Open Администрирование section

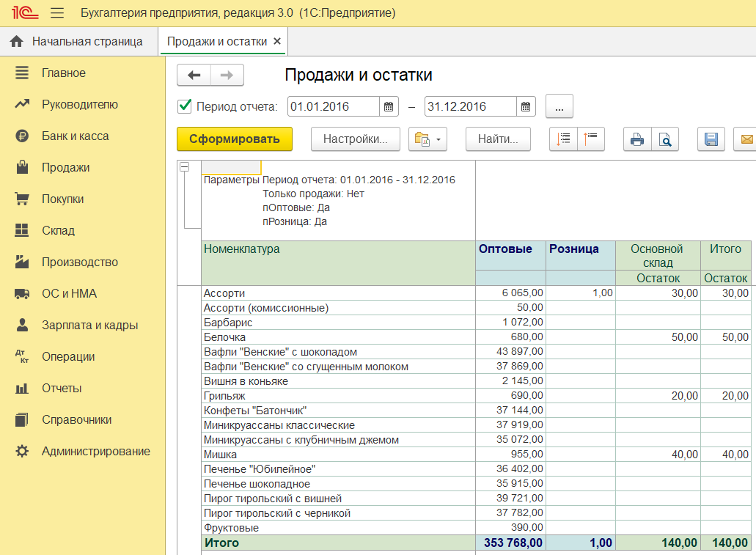[x=96, y=452]
